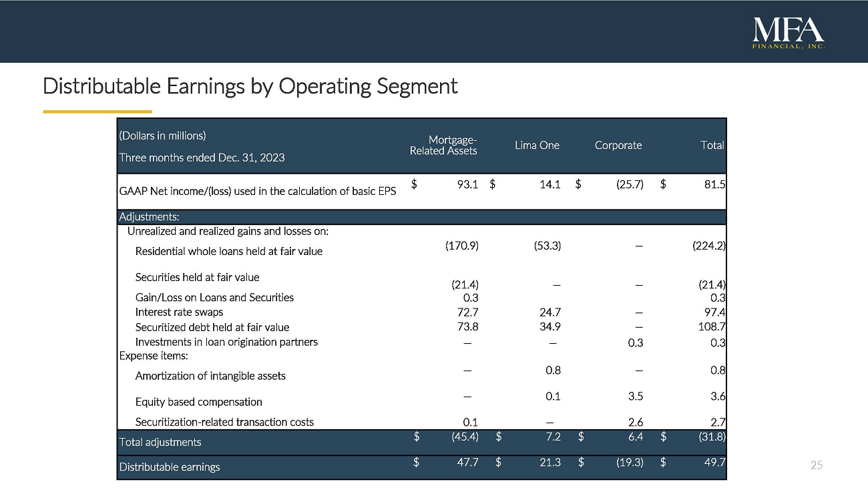The image size is (868, 488).
Task: Click the Three months ended Dec. 31, 2023 label
Action: (202, 158)
